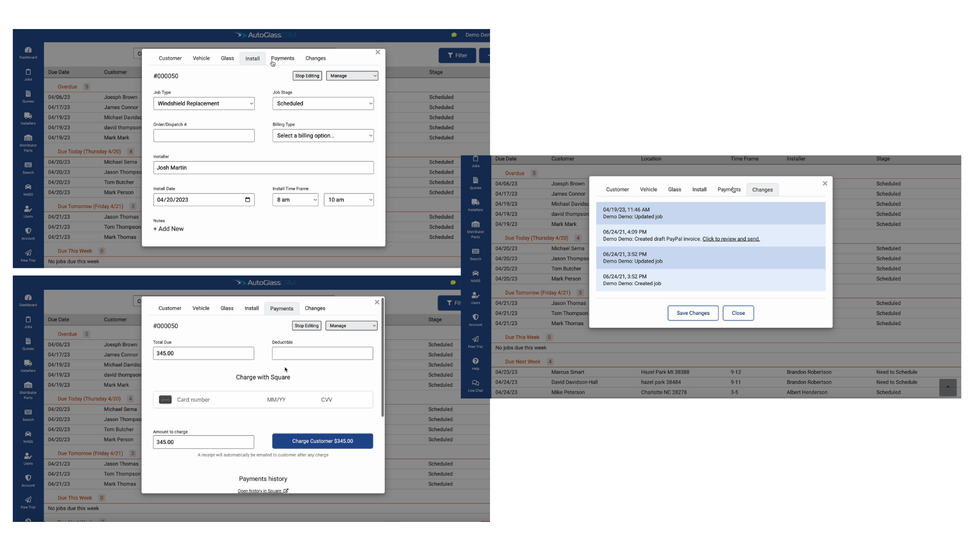Start a Live Chat session

click(x=475, y=386)
